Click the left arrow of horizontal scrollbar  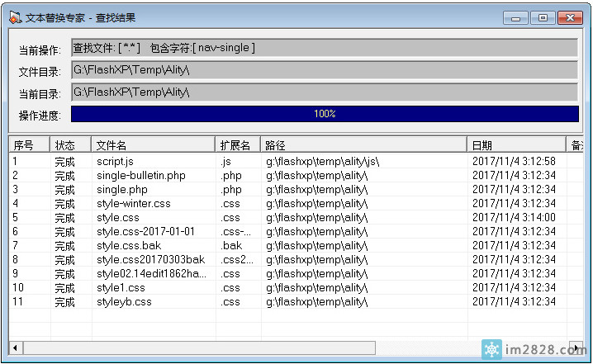[15, 347]
